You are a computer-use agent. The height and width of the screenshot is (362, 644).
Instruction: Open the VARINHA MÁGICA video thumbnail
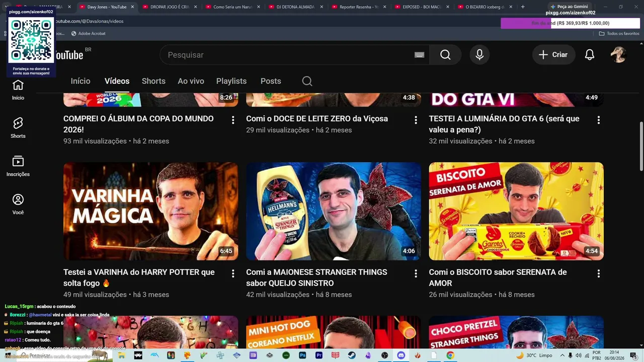pos(150,211)
